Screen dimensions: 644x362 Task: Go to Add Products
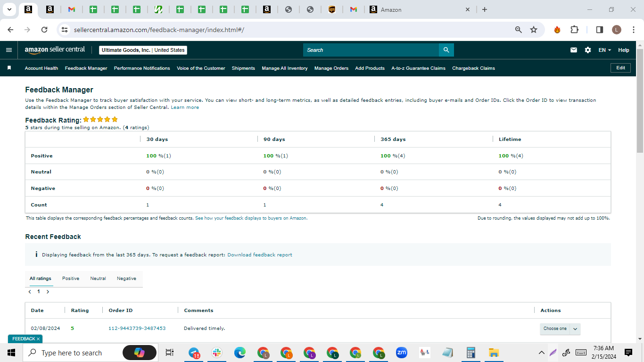(370, 68)
